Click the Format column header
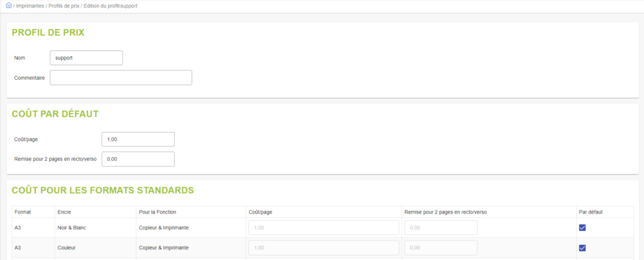 point(22,212)
